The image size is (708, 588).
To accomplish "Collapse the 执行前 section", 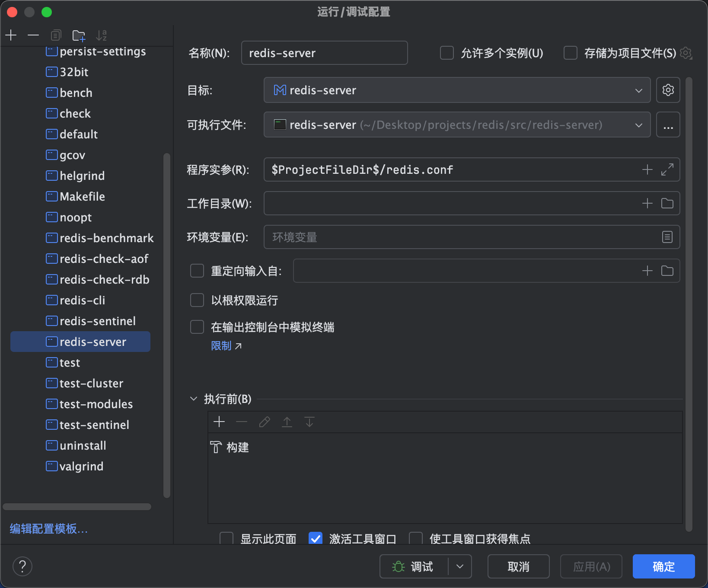I will pyautogui.click(x=194, y=399).
